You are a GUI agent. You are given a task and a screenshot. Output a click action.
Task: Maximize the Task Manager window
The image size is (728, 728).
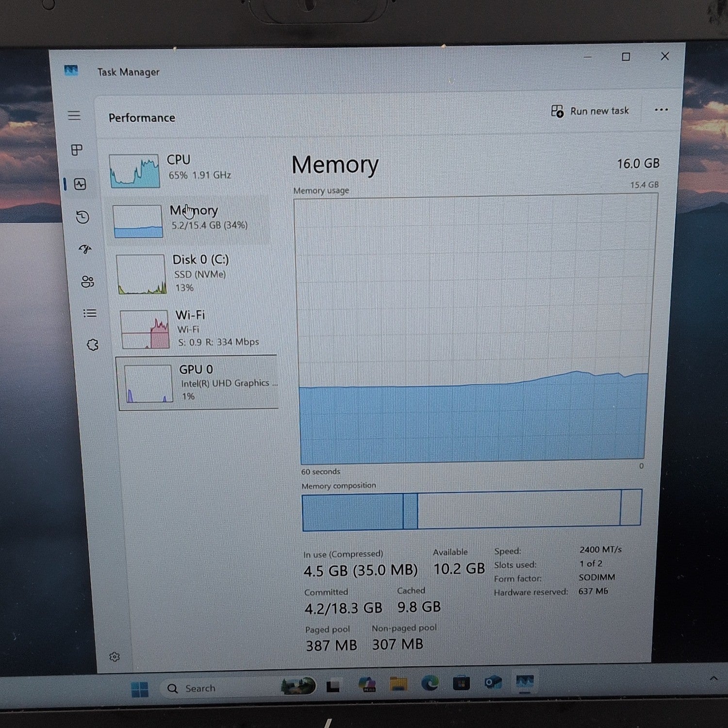(626, 57)
